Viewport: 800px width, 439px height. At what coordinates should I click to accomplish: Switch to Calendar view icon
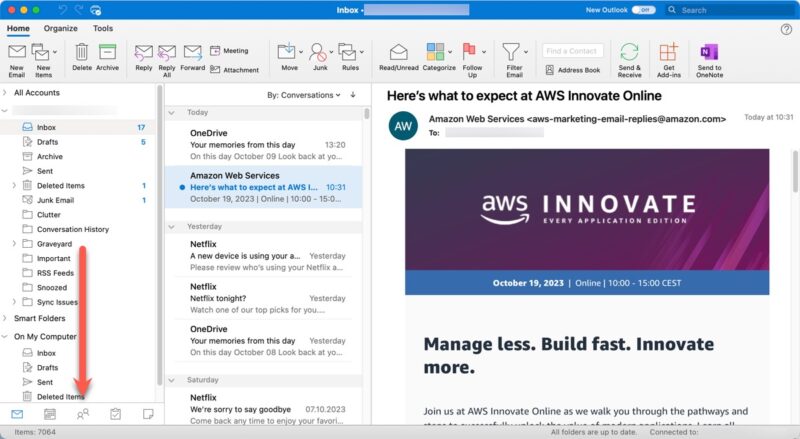[x=50, y=413]
